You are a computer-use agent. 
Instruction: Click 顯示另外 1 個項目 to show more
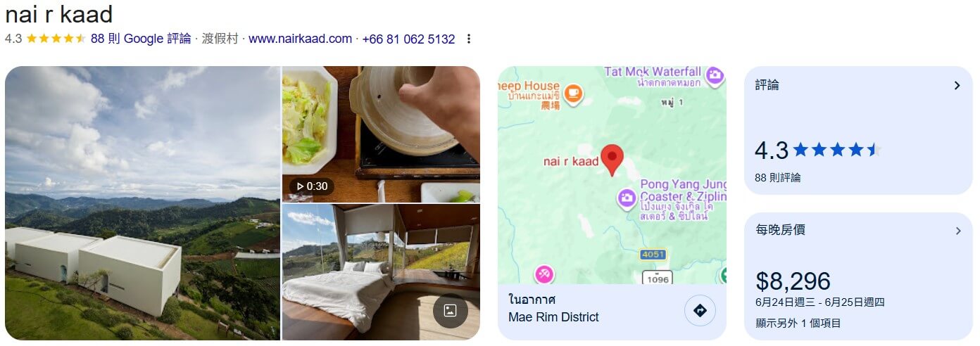(x=798, y=323)
